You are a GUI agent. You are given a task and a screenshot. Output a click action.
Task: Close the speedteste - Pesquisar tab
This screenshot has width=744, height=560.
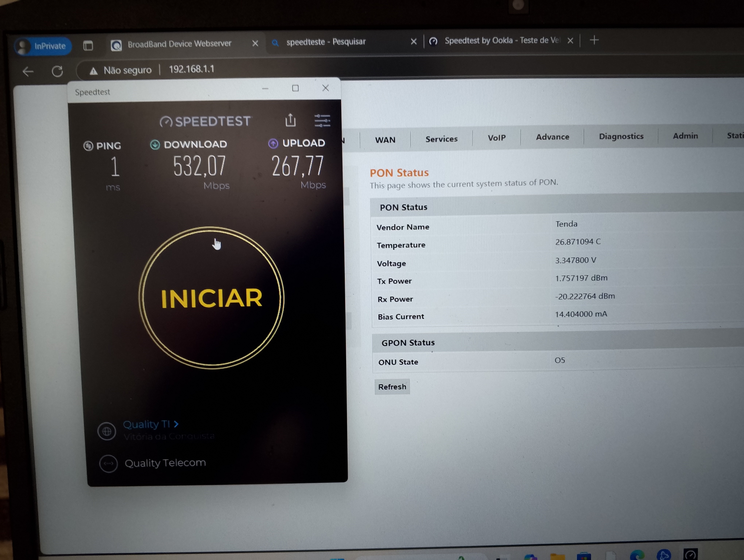pos(413,41)
